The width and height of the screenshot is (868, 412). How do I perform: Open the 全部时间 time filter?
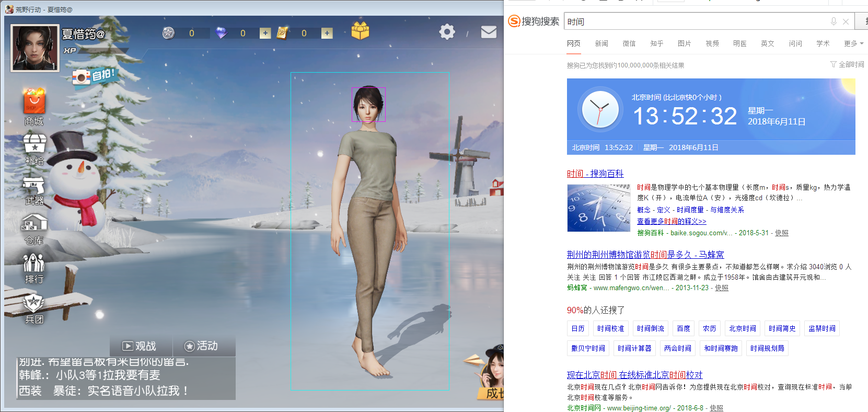pos(847,64)
